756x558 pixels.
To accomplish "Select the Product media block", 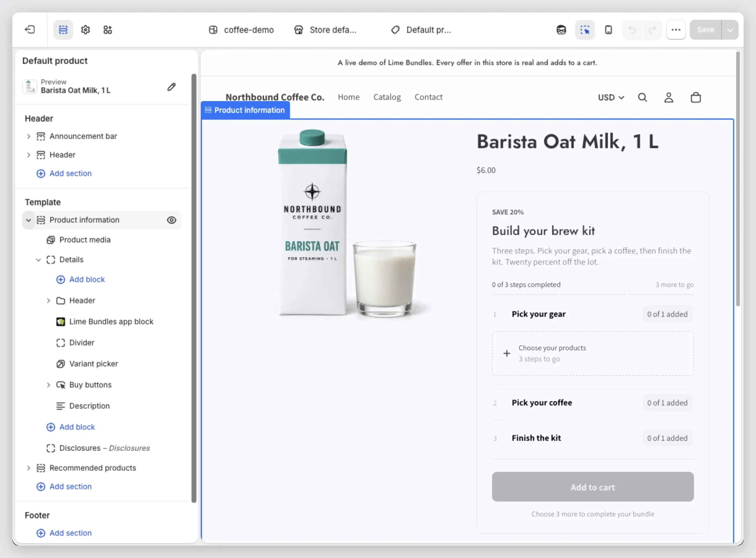I will tap(85, 240).
